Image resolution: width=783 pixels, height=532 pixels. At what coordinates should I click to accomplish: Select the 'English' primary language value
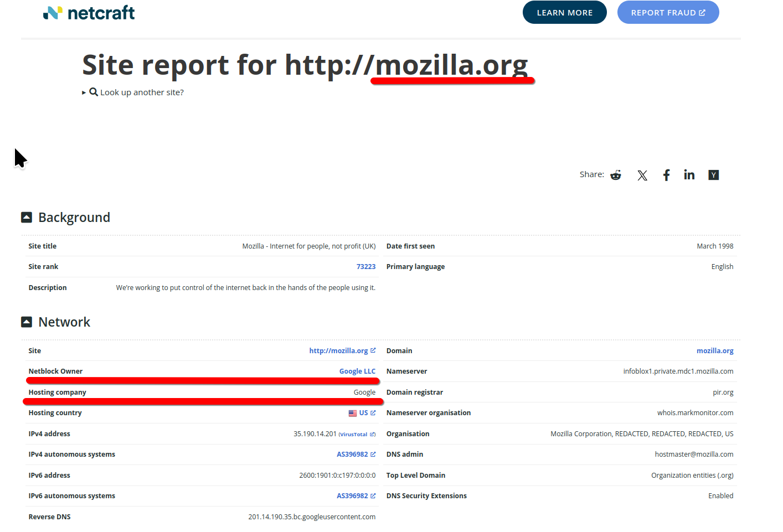tap(722, 267)
